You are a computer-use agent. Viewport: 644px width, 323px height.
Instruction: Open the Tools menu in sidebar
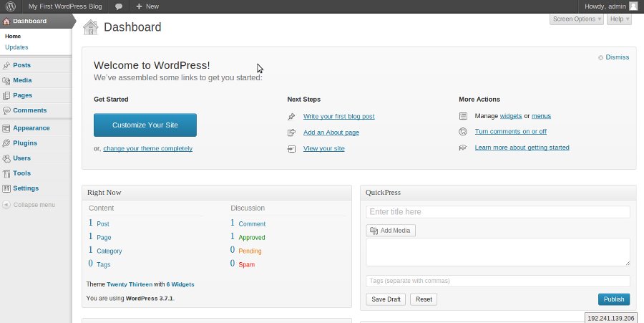pos(21,173)
